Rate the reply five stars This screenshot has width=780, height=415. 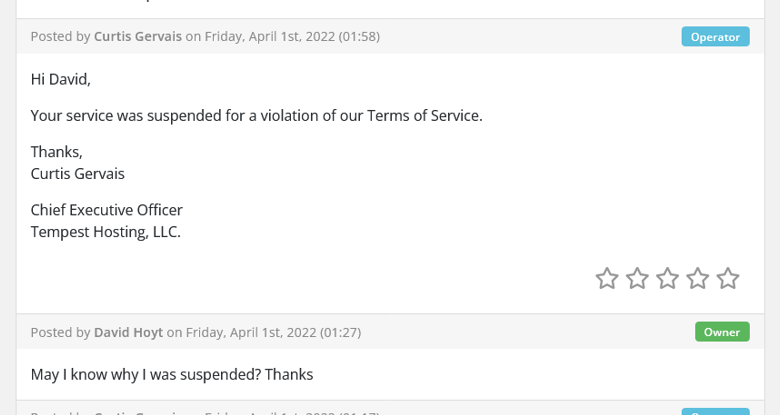click(728, 279)
